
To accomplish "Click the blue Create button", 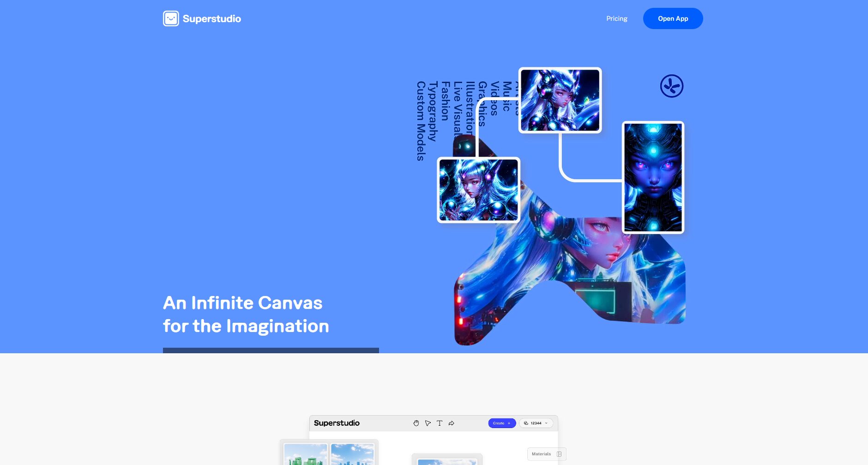I will click(x=501, y=423).
